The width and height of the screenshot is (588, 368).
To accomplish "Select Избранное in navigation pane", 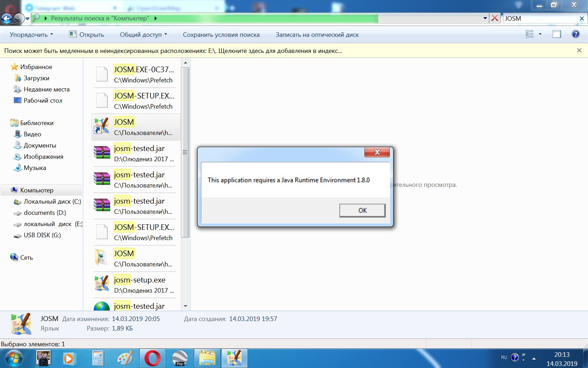I will click(31, 67).
